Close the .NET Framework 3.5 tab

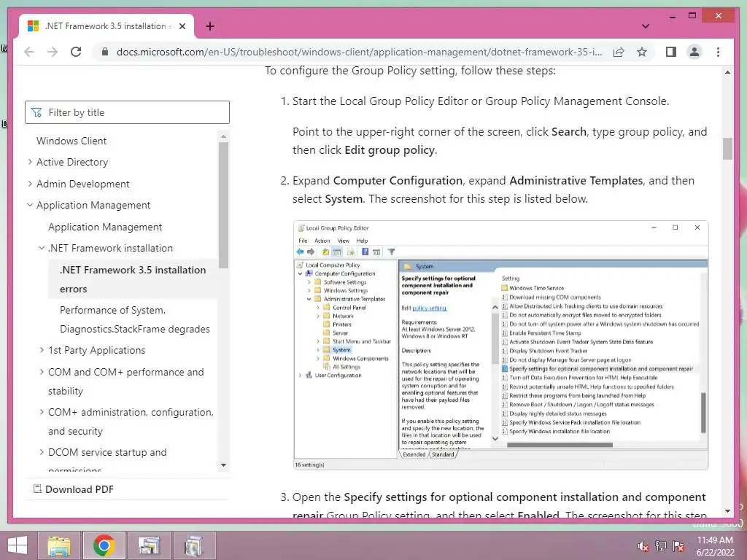tap(182, 26)
